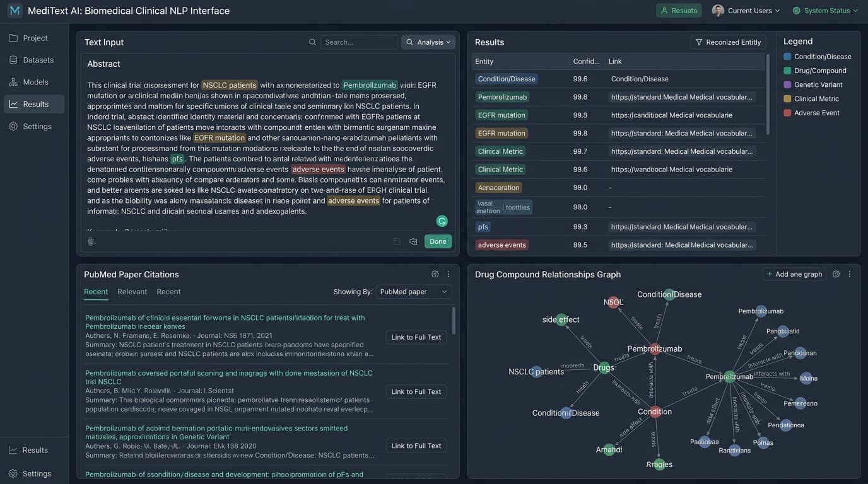Click the side effect node in graph

point(561,320)
